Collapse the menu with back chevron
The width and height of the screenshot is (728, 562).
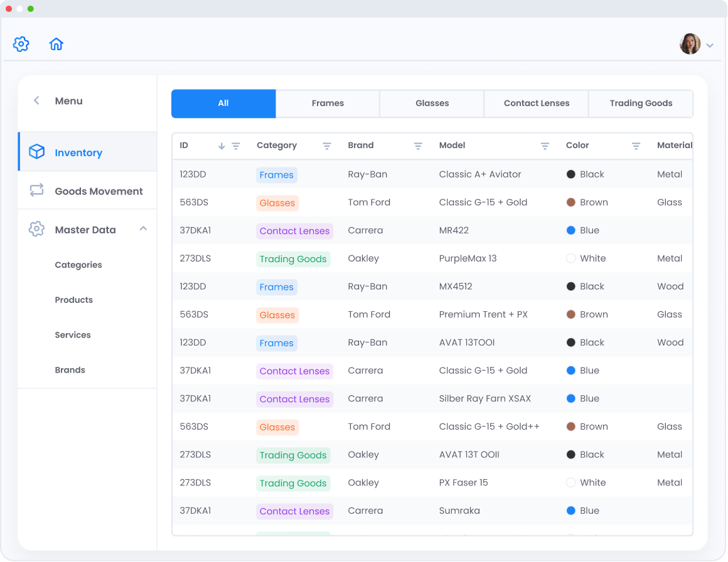pyautogui.click(x=36, y=100)
